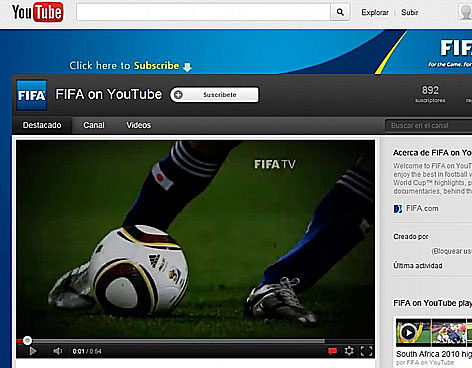Image resolution: width=472 pixels, height=368 pixels.
Task: Click the Bloquear usuario link
Action: [452, 251]
